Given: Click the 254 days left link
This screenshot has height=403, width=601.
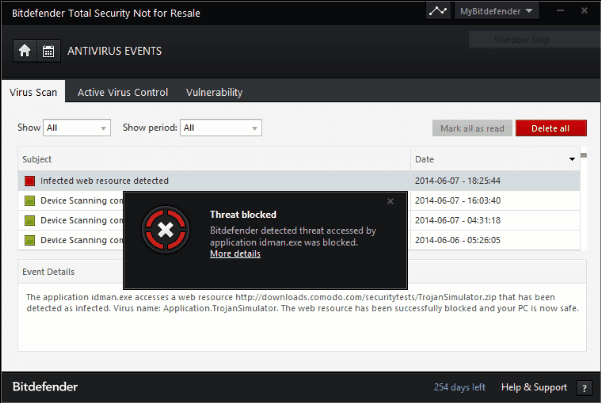Looking at the screenshot, I should (459, 387).
